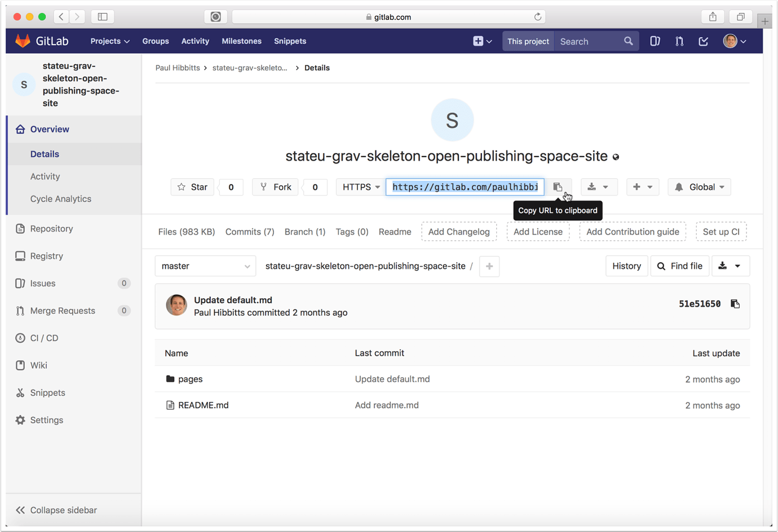
Task: Open the issues icon in top navbar
Action: coord(655,41)
